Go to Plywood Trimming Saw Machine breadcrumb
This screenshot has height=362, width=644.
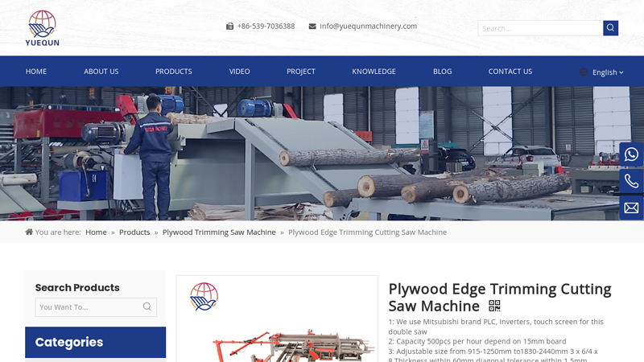click(x=219, y=232)
